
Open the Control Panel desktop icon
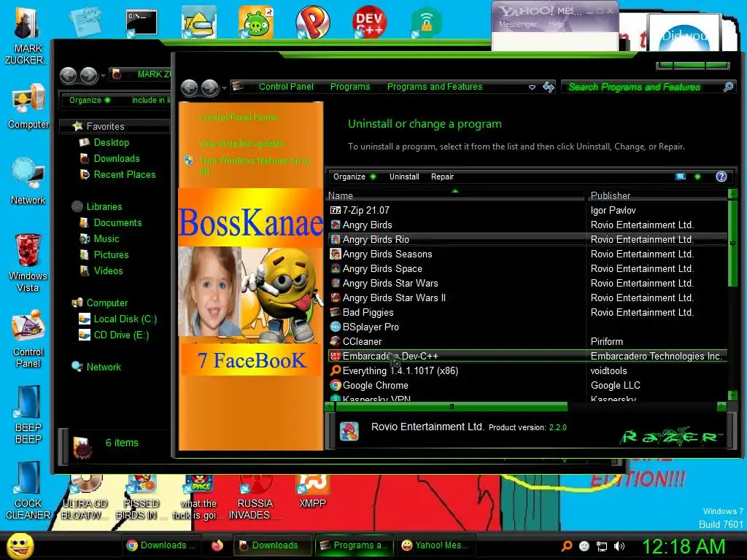pyautogui.click(x=28, y=339)
